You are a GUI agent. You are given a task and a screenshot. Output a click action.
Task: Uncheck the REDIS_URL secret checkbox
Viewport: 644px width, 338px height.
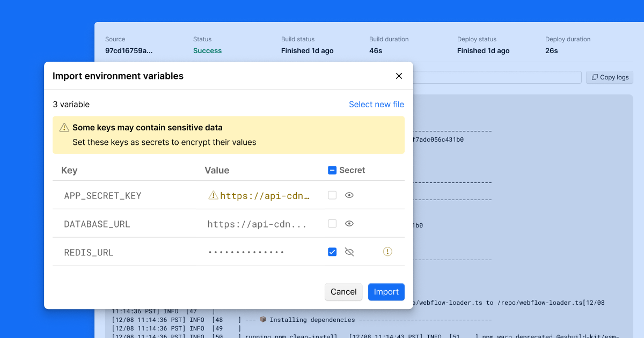pos(332,252)
